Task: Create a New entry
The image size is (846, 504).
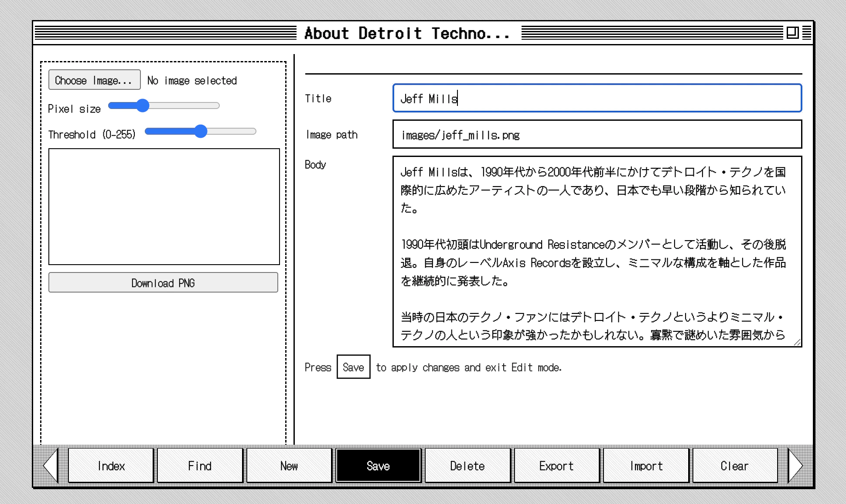Action: 289,466
